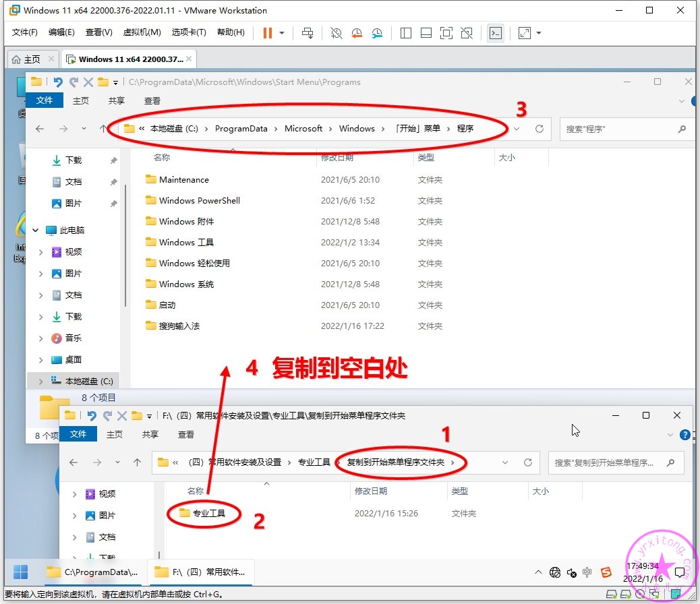
Task: Click undo in F: window quick access toolbar
Action: coord(92,416)
